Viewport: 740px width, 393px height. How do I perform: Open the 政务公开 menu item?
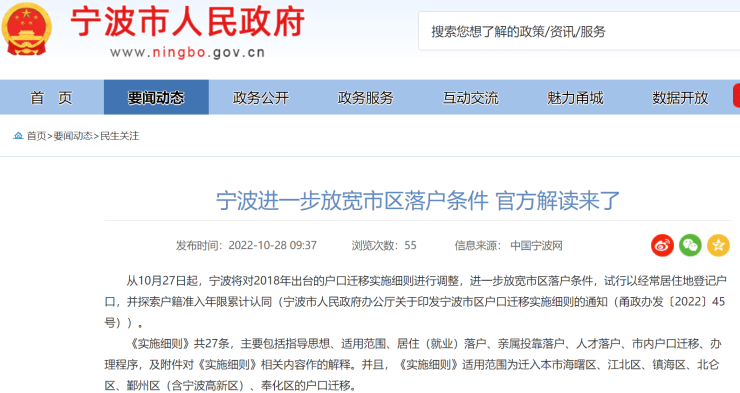[x=261, y=98]
